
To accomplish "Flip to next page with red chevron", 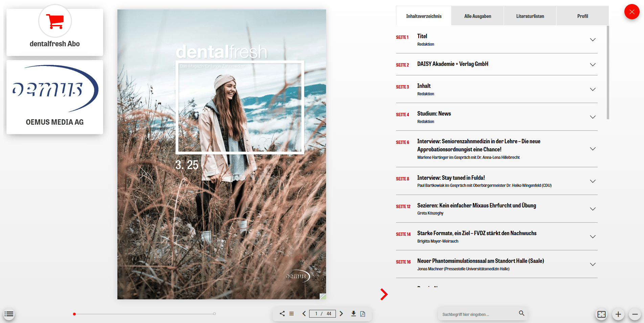I will click(x=384, y=294).
